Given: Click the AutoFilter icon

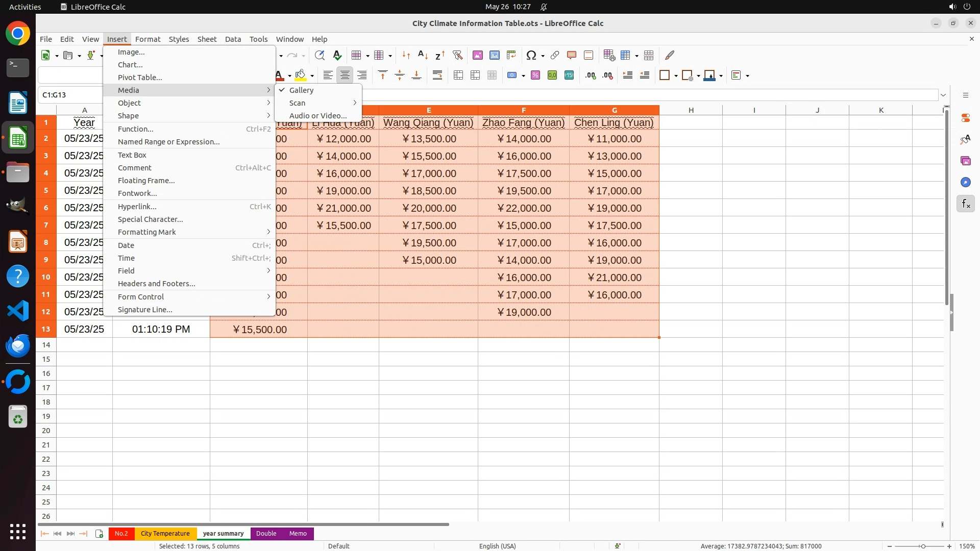Looking at the screenshot, I should pos(457,55).
